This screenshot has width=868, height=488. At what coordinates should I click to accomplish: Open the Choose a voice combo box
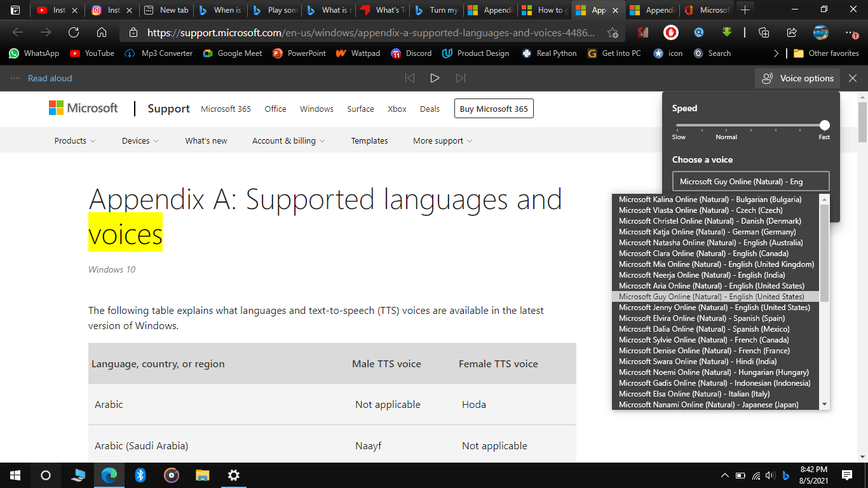pyautogui.click(x=750, y=181)
